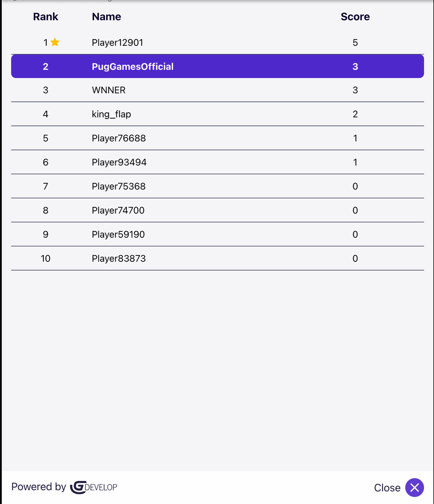
Task: Click the Player83873 entry at rank 10
Action: pos(119,259)
